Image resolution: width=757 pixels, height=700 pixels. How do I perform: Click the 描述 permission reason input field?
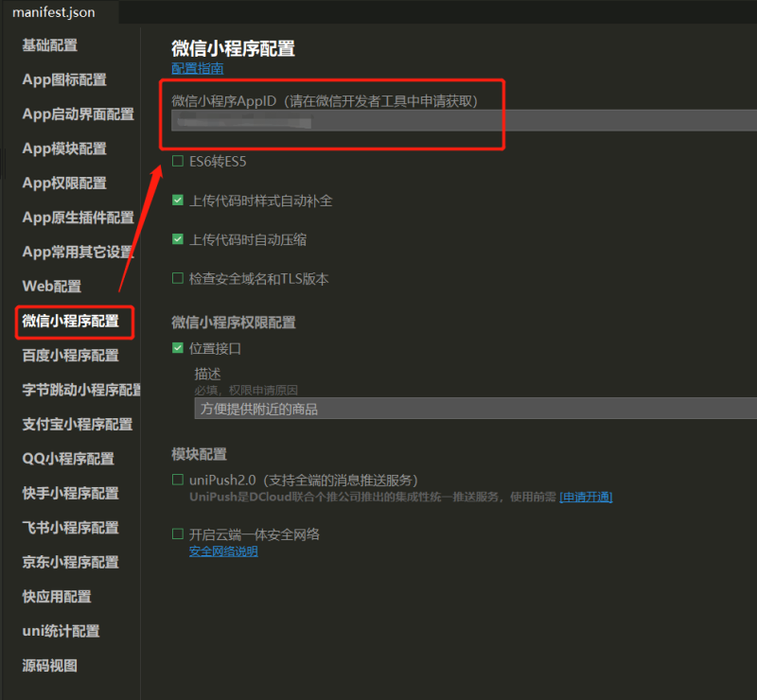(476, 409)
